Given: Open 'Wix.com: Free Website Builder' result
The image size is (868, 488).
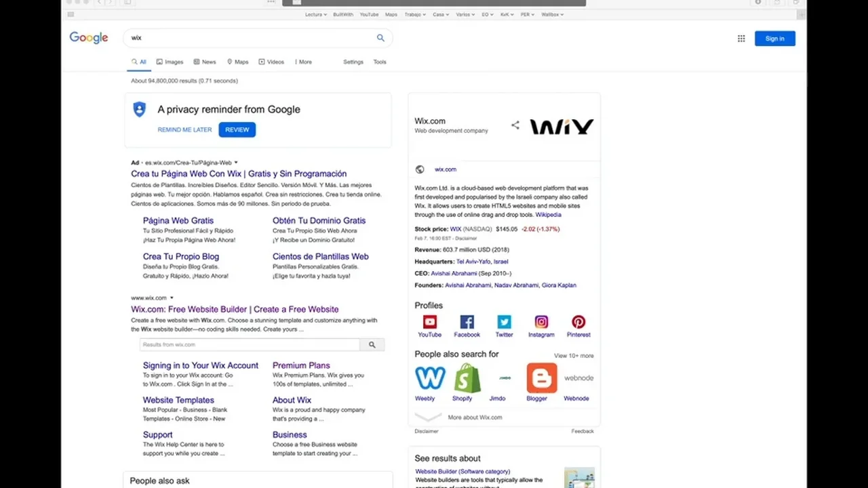Looking at the screenshot, I should (x=235, y=309).
